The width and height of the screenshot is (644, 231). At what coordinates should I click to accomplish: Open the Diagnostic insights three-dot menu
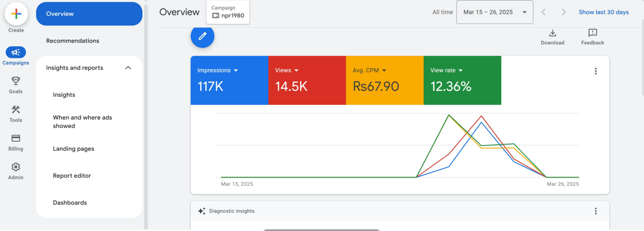tap(595, 211)
